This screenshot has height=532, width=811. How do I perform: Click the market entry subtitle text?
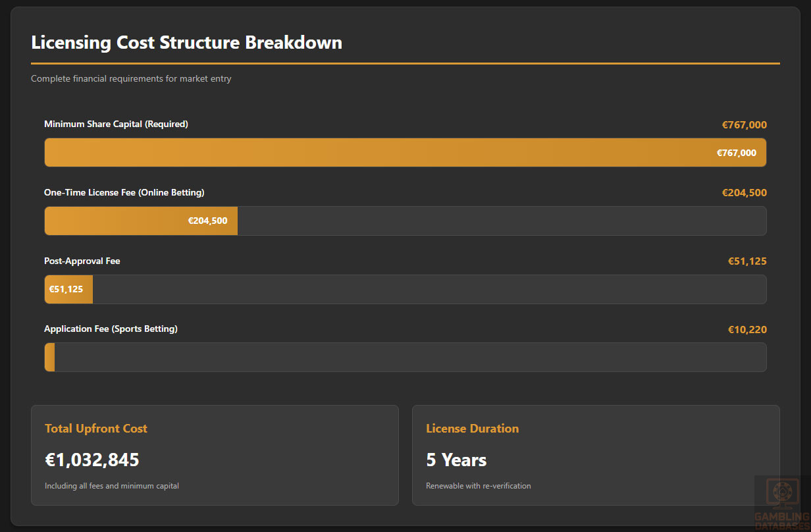(131, 79)
